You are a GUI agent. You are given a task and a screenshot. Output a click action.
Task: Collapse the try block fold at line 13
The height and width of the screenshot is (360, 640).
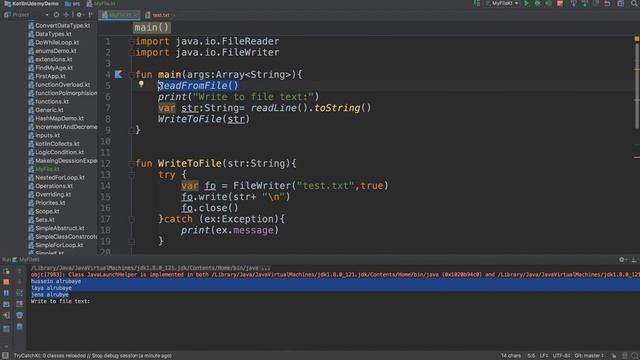coord(131,175)
